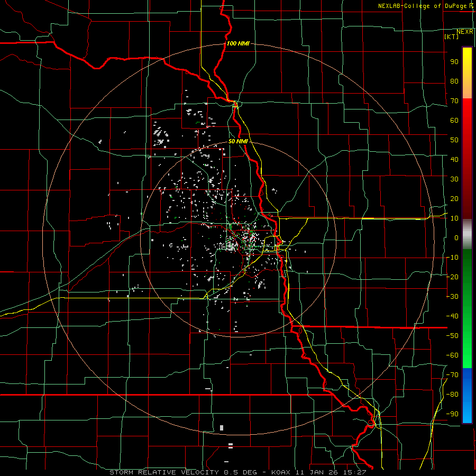Image resolution: width=476 pixels, height=476 pixels.
Task: Select the 70 value on velocity scale
Action: point(454,101)
